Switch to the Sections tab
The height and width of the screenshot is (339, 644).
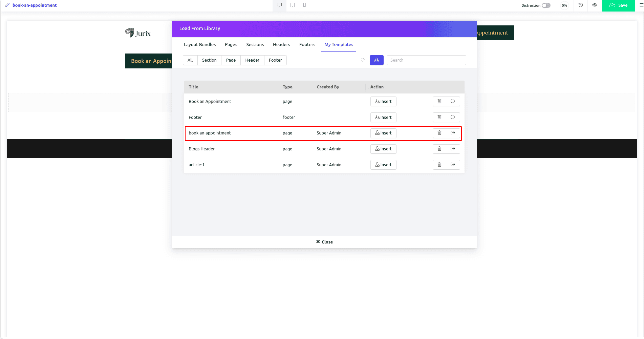coord(255,44)
